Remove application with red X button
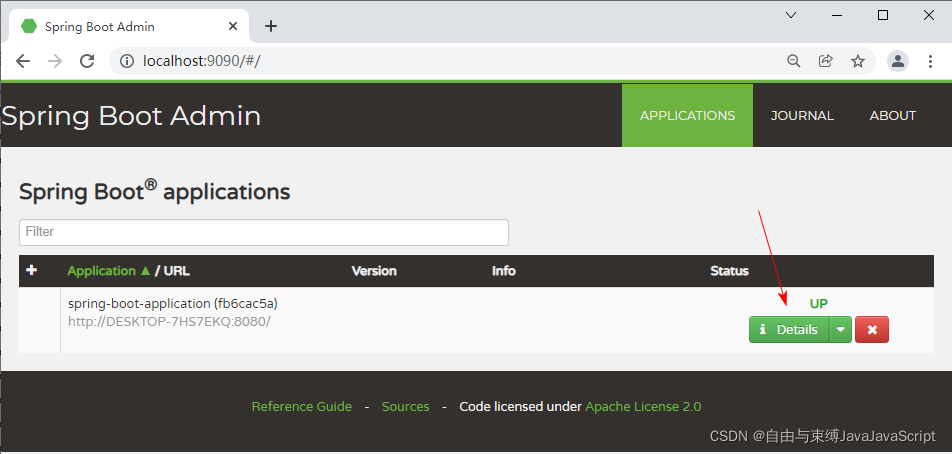Image resolution: width=952 pixels, height=454 pixels. click(872, 330)
